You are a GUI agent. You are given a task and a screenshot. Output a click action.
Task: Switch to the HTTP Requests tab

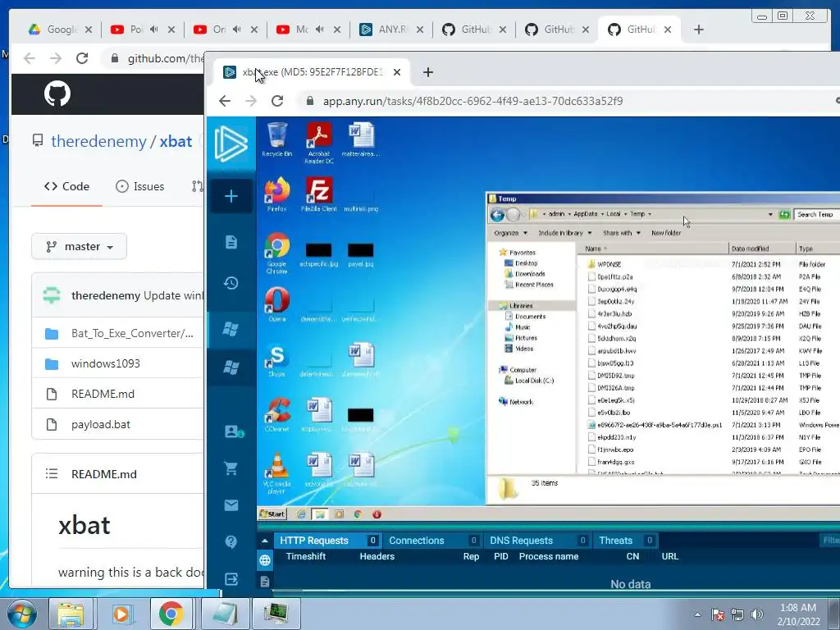tap(328, 541)
